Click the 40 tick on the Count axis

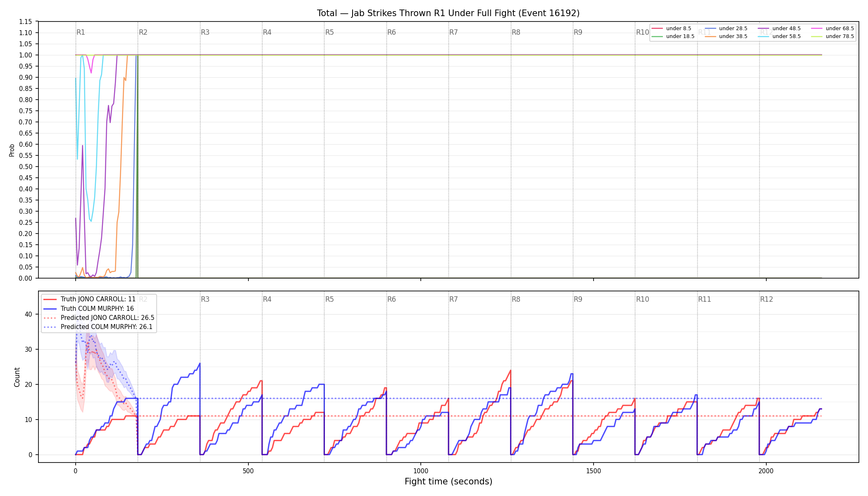coord(28,314)
